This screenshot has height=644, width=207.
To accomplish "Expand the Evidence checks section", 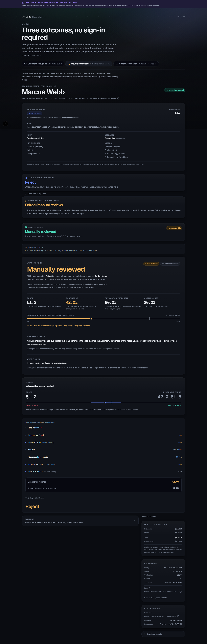I will [x=80, y=521].
